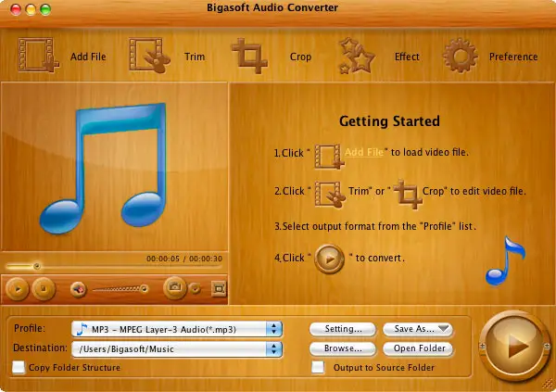Click the volume slider knob
Image resolution: width=556 pixels, height=392 pixels.
coord(144,289)
